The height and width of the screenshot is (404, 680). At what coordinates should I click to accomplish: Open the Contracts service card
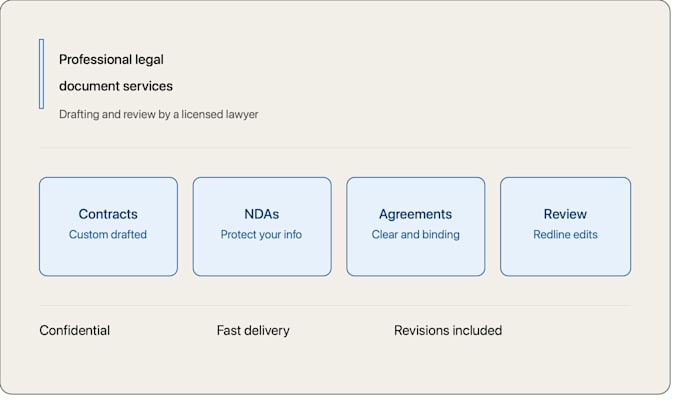tap(108, 226)
